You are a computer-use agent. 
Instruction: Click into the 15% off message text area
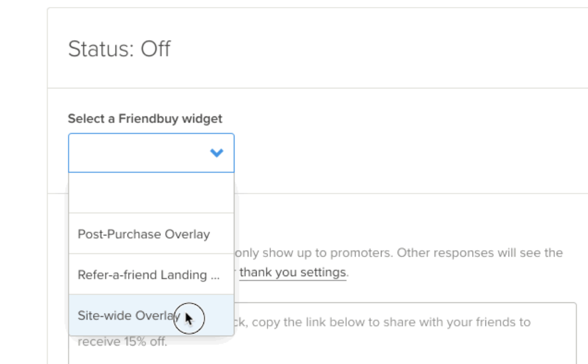(x=408, y=332)
